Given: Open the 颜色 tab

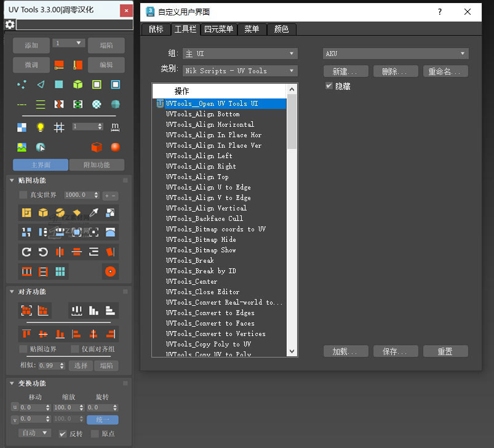Looking at the screenshot, I should (281, 29).
